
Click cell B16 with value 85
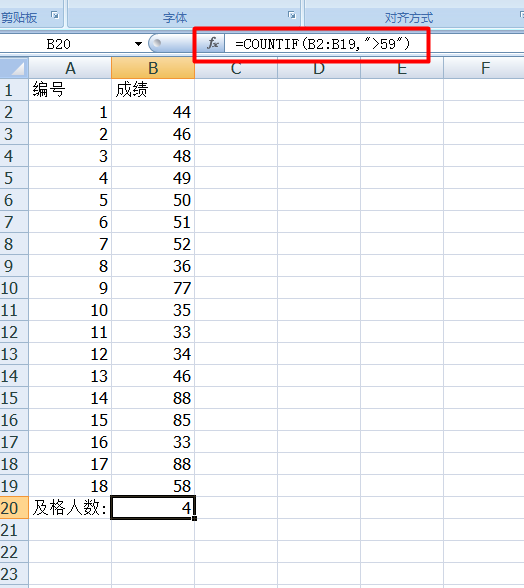[153, 420]
